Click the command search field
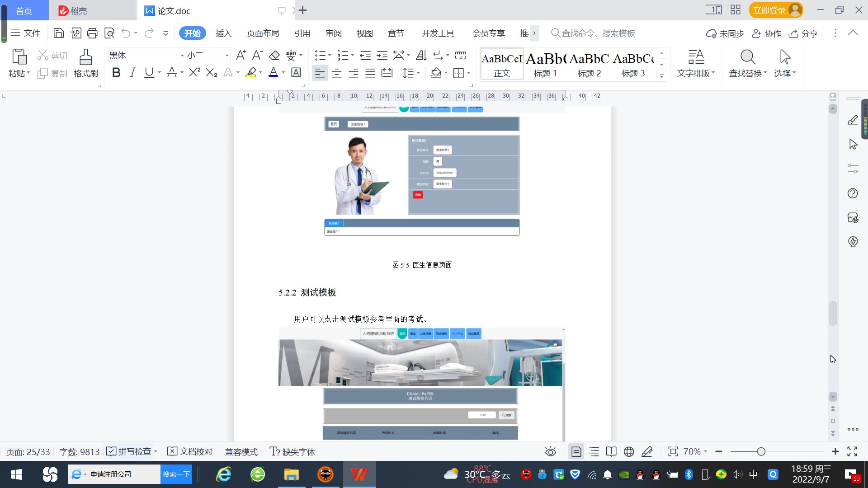Image resolution: width=868 pixels, height=488 pixels. pyautogui.click(x=593, y=33)
